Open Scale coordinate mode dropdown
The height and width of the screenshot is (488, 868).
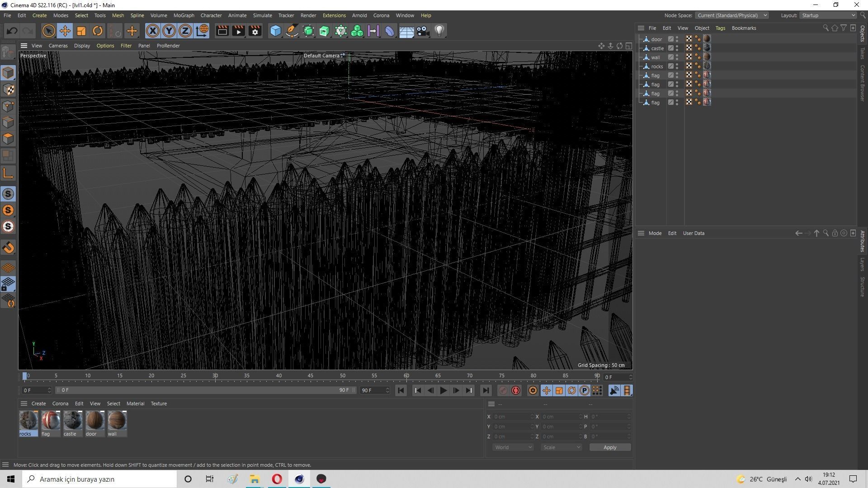point(561,447)
